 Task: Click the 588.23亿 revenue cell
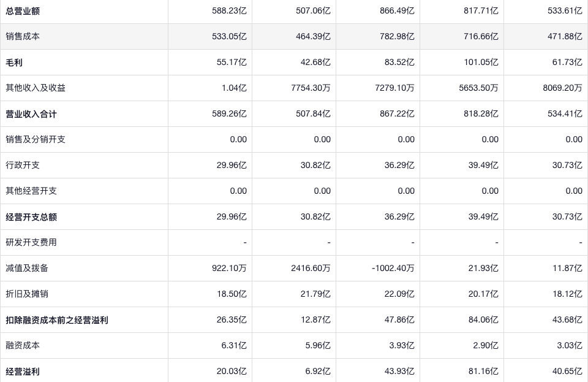230,11
